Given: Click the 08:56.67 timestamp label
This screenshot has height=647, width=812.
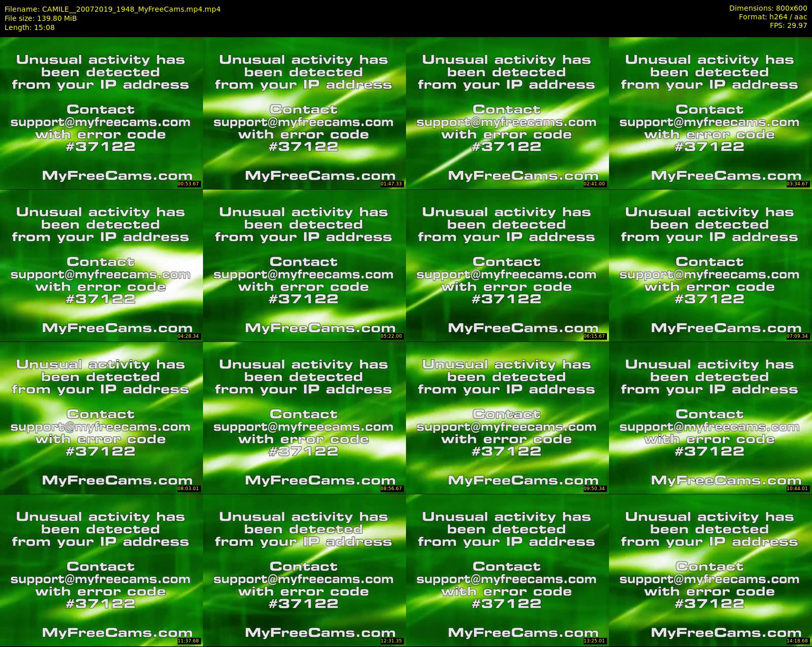Looking at the screenshot, I should point(392,489).
